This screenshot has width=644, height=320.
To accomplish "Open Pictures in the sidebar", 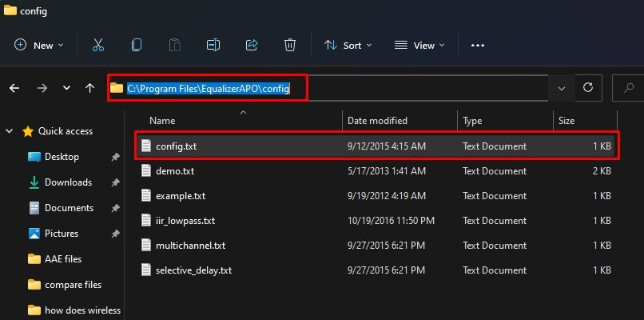I will click(54, 234).
